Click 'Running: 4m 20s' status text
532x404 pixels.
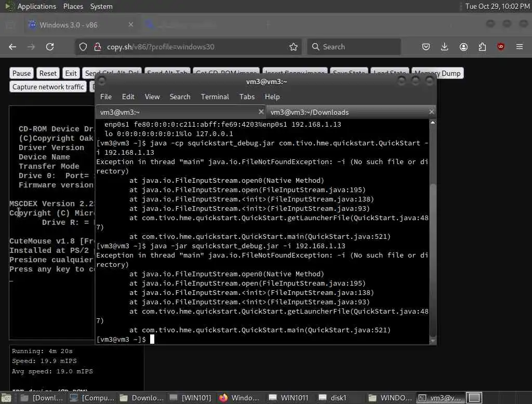[42, 351]
